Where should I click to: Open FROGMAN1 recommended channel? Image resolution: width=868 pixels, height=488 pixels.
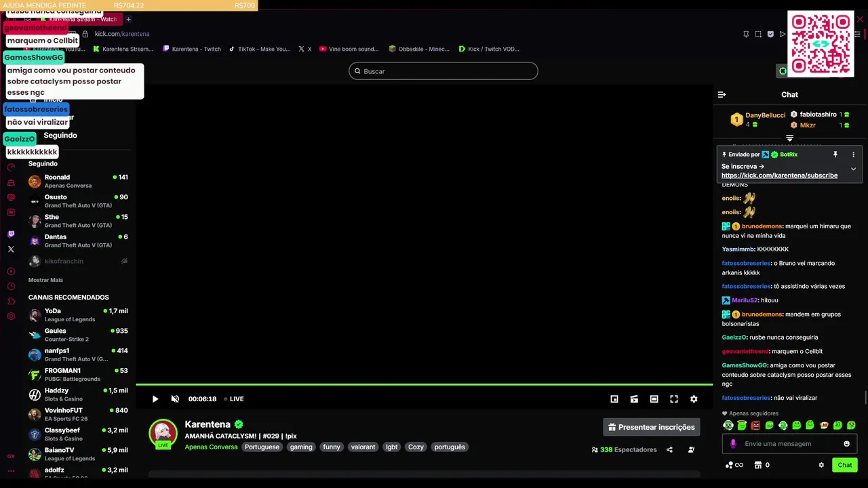pos(78,375)
